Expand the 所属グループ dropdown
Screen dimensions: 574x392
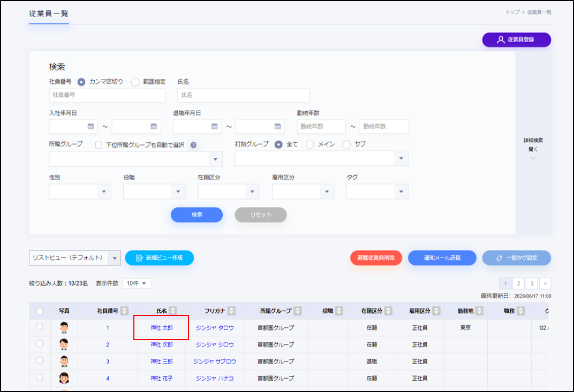click(x=215, y=159)
